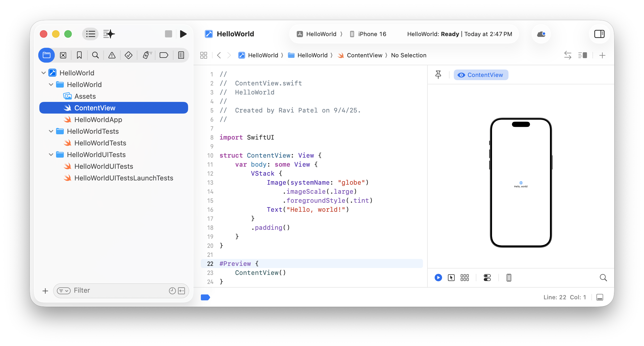This screenshot has height=346, width=644.
Task: Open the Xcode Cloud status icon
Action: point(541,34)
